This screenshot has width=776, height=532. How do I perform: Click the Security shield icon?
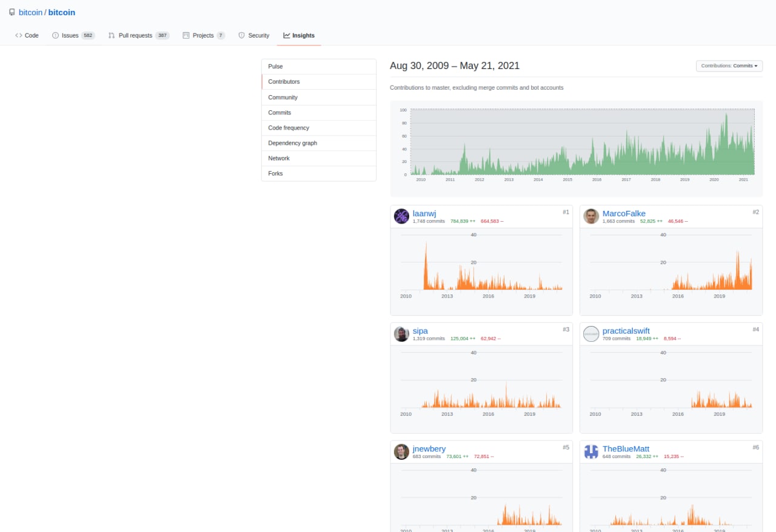241,36
